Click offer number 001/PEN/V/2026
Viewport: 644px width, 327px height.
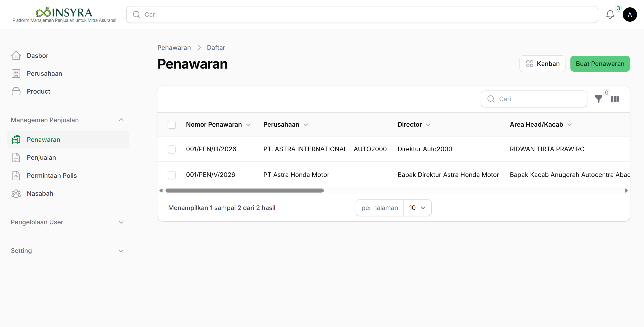pos(210,175)
